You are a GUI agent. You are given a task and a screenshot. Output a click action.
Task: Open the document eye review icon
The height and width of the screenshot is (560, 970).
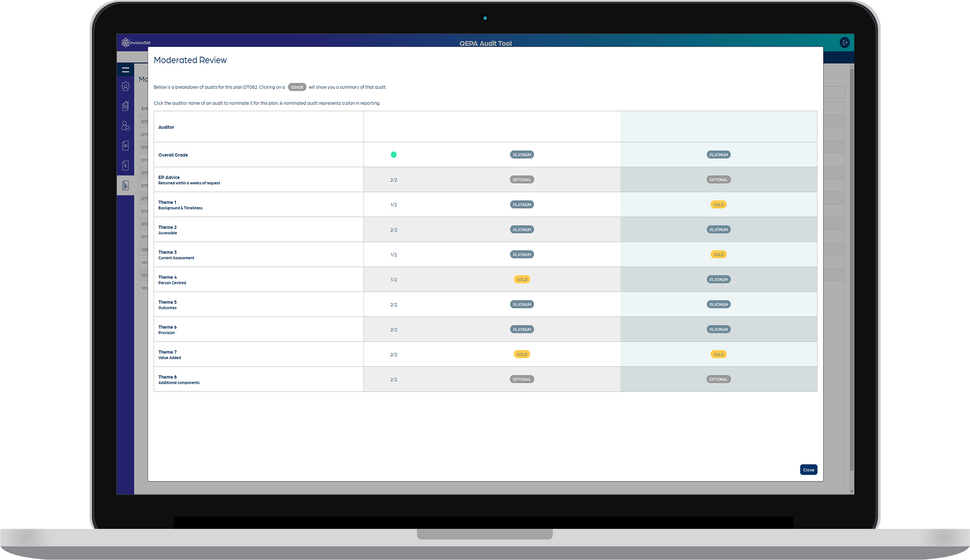coord(126,146)
